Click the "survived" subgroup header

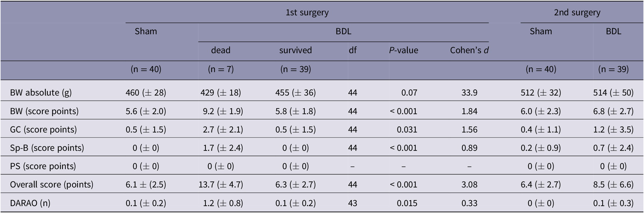click(x=295, y=50)
